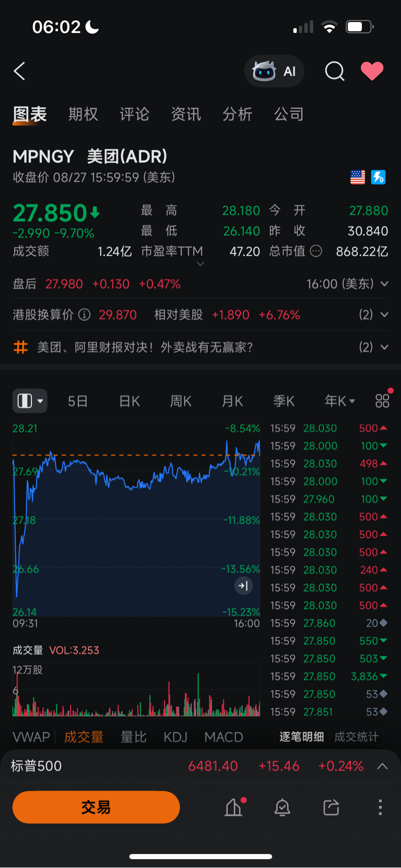Tap the blue lightning real-time quote icon

coord(378,177)
